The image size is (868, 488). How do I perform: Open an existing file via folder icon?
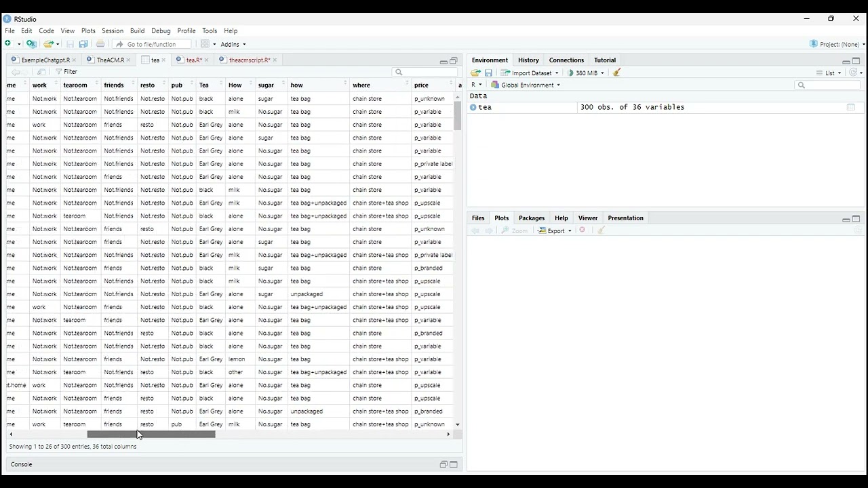pos(48,44)
